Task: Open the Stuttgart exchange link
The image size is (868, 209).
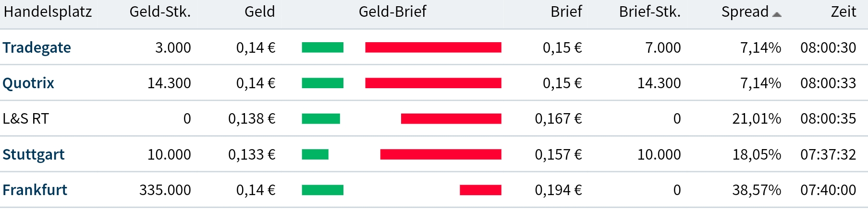Action: coord(34,154)
